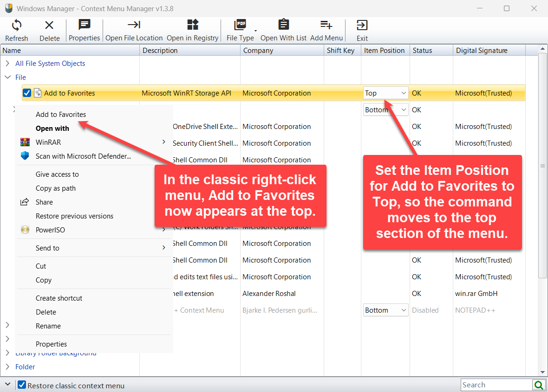Sort by Shift Key column header
The height and width of the screenshot is (392, 548).
coord(343,50)
